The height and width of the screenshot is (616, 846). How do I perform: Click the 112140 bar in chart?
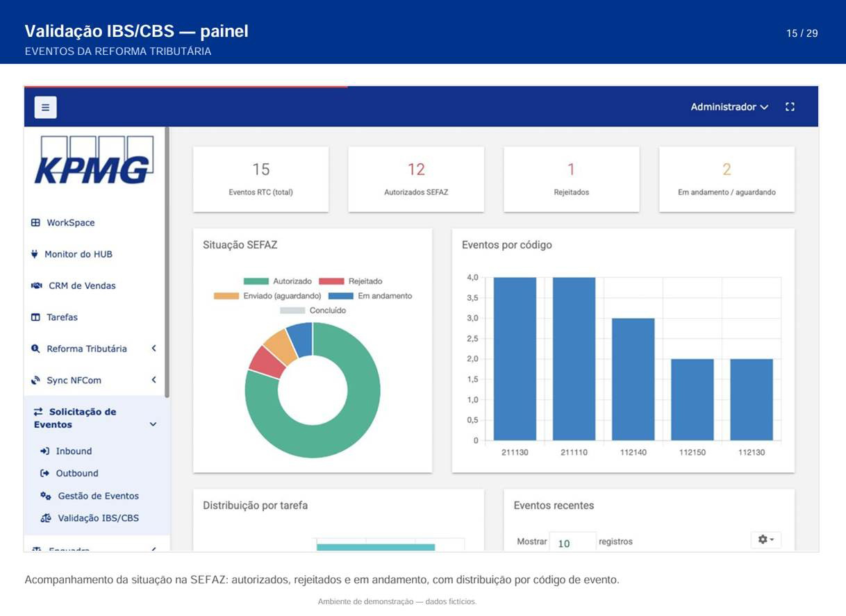633,379
